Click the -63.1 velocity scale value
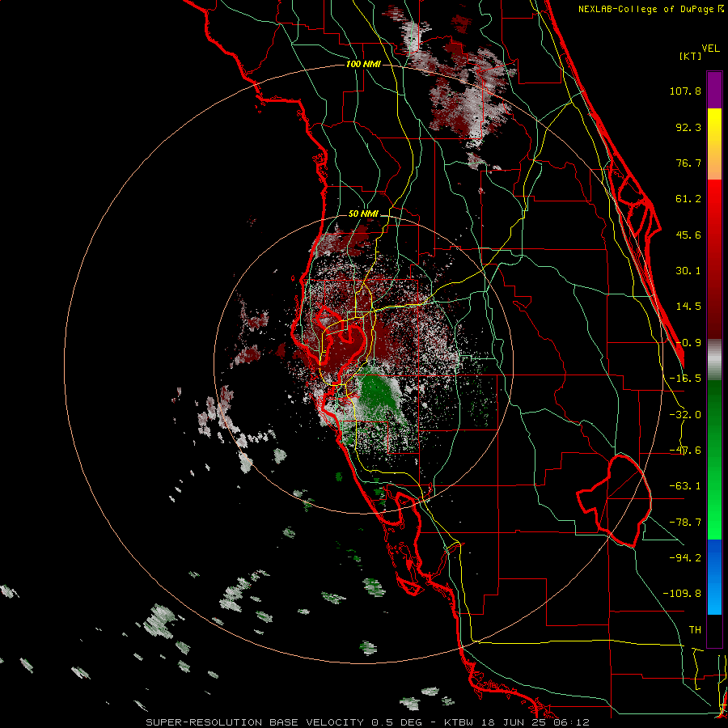The width and height of the screenshot is (728, 728). (x=685, y=486)
